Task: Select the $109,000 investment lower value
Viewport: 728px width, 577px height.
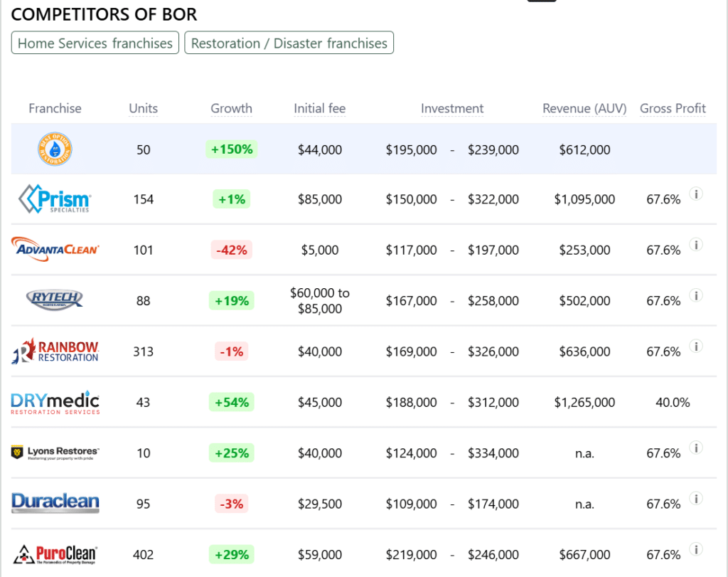Action: tap(411, 504)
